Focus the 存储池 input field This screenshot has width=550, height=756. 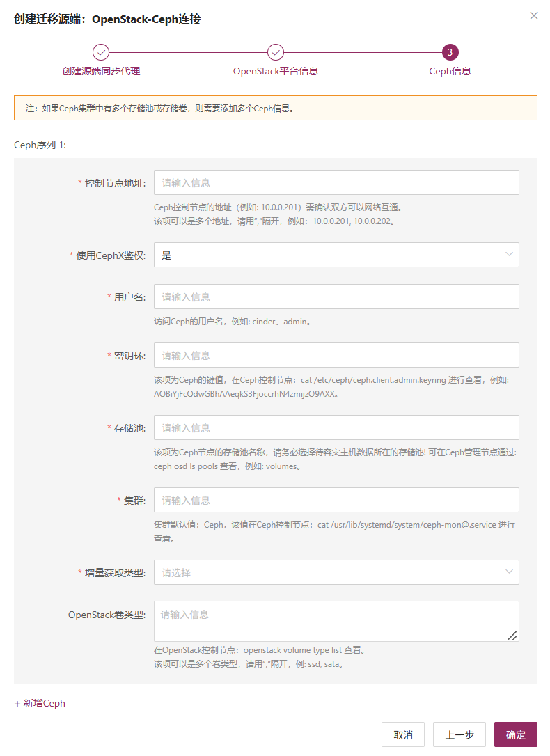tap(336, 427)
